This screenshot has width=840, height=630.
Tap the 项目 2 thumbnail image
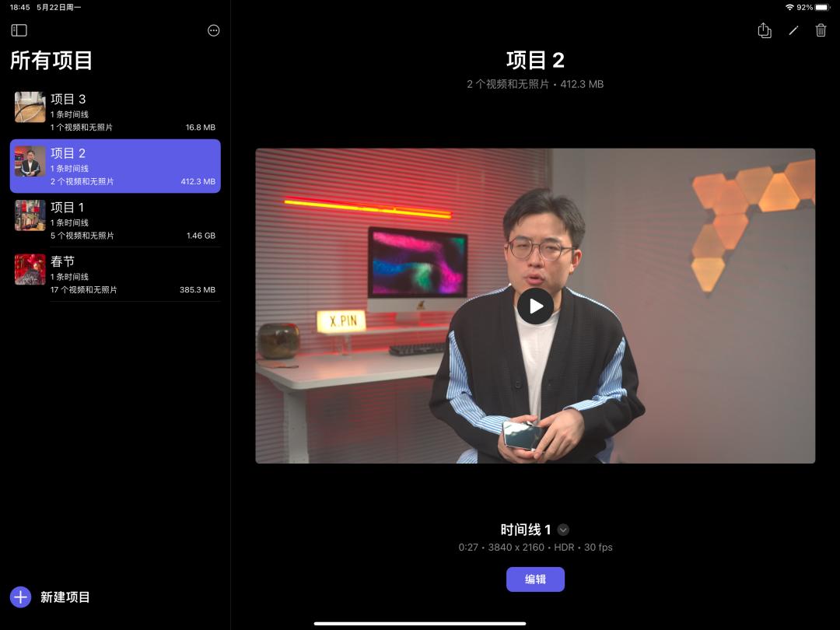(30, 161)
